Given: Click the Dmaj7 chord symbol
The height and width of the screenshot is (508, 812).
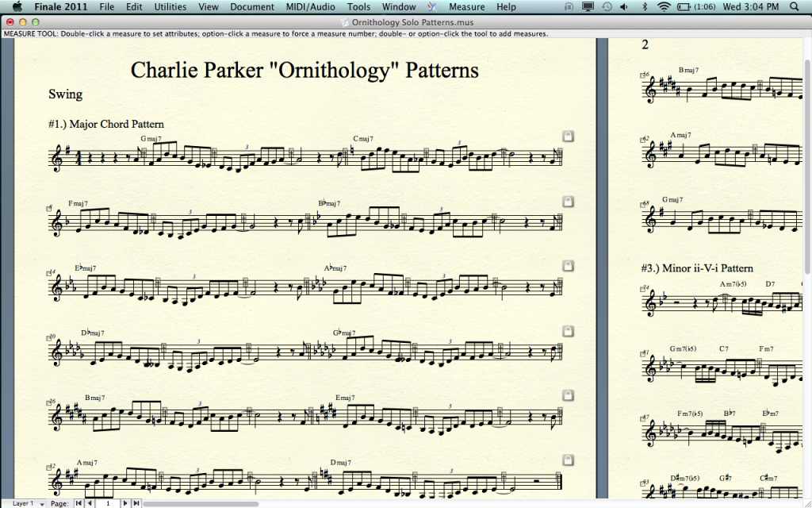Looking at the screenshot, I should (x=341, y=463).
